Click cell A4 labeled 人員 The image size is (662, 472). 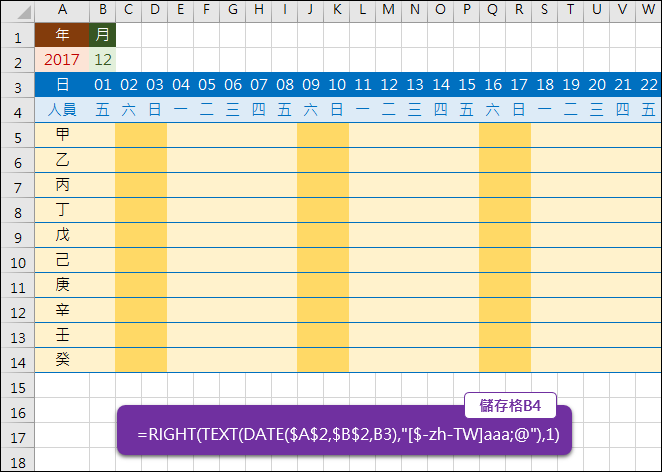(x=62, y=110)
